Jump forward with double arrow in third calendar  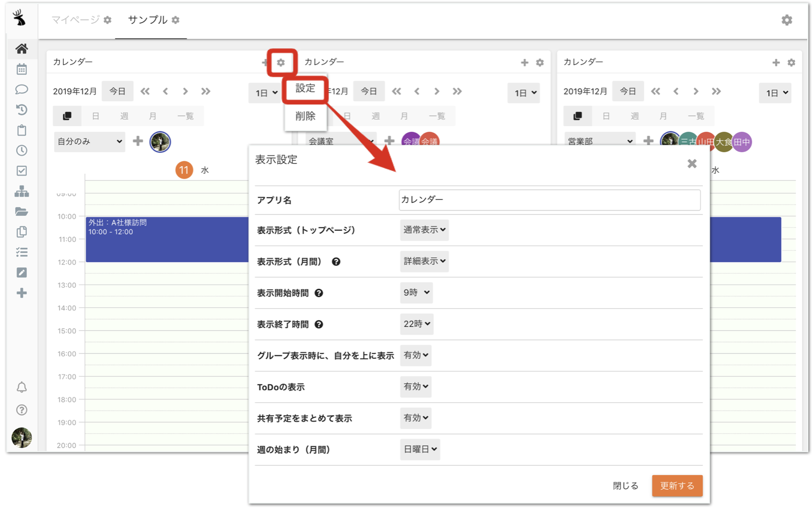point(716,91)
